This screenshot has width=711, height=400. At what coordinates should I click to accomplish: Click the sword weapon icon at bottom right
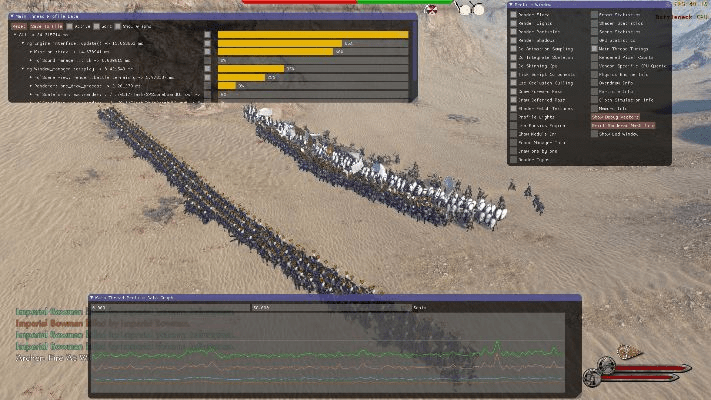(x=629, y=351)
